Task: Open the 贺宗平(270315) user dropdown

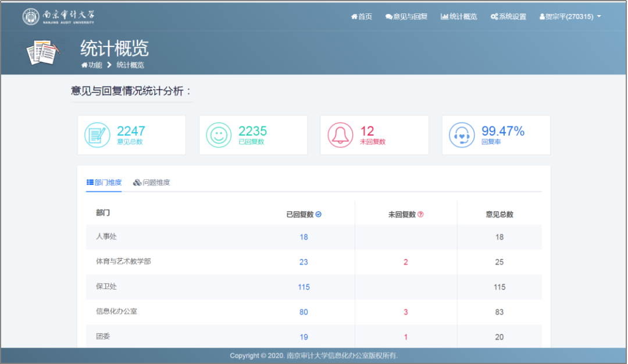Action: 570,17
